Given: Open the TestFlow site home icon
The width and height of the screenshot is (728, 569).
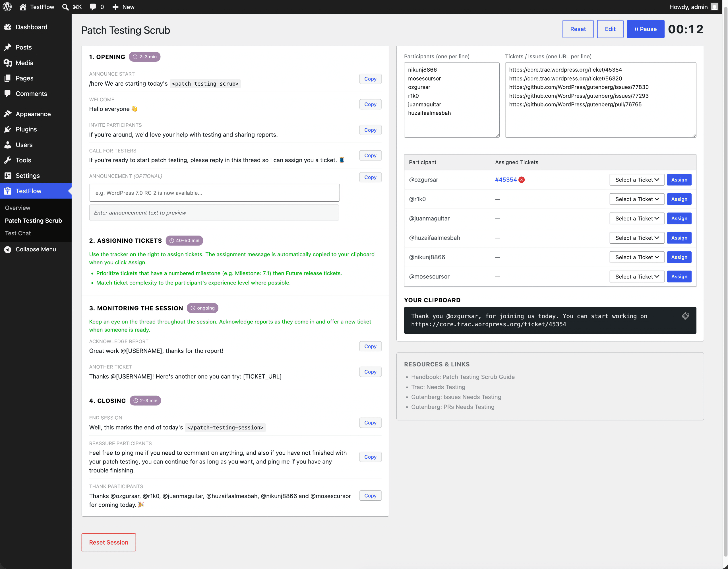Looking at the screenshot, I should [23, 7].
